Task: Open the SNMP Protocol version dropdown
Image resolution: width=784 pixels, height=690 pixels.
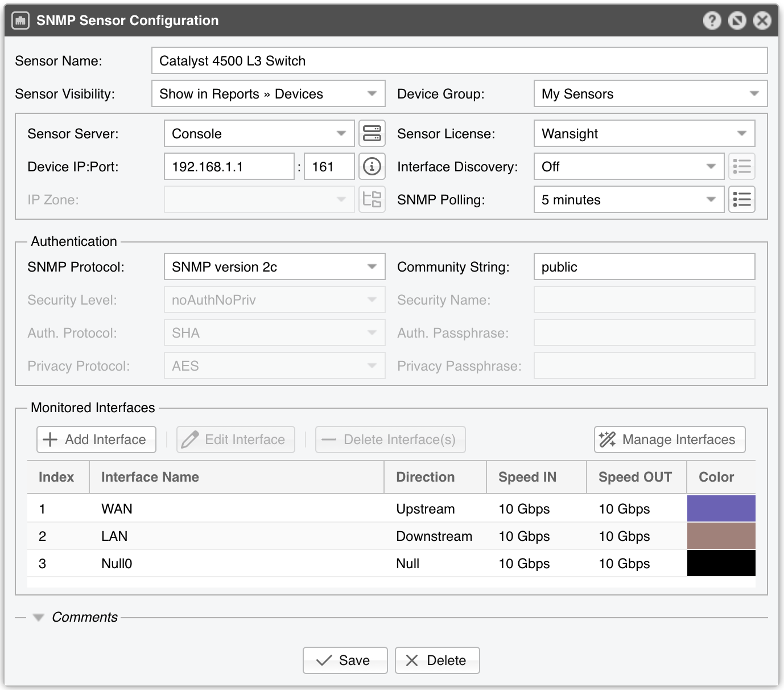Action: 274,267
